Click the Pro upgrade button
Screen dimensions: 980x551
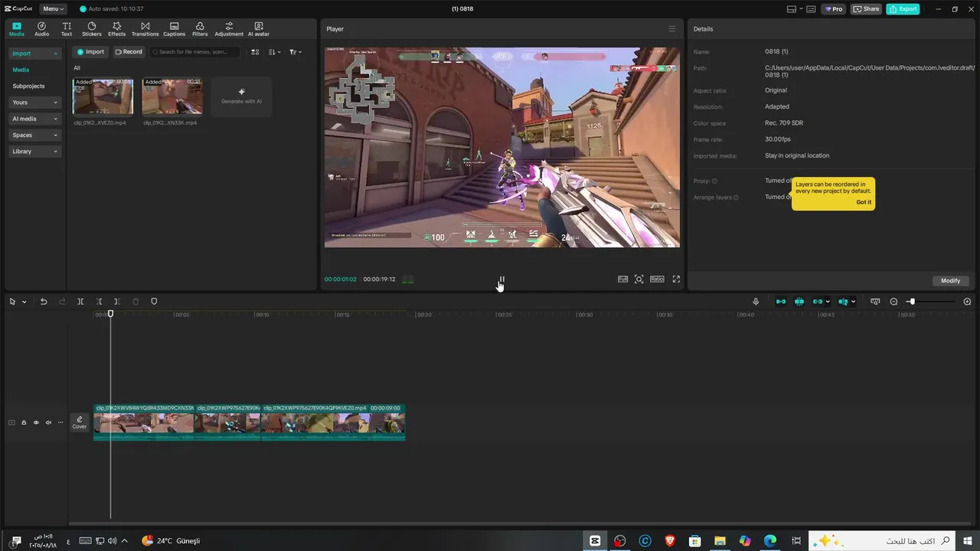click(x=833, y=9)
